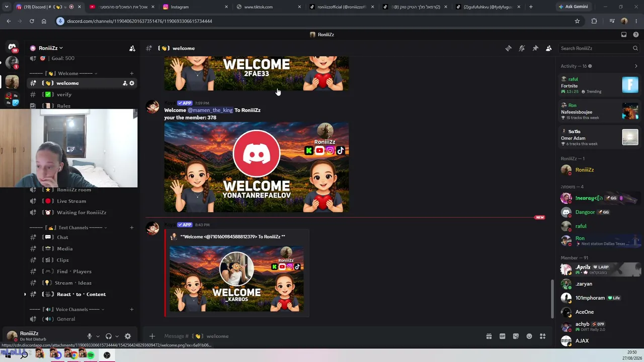Collapse the Welcome channel category

click(63, 73)
